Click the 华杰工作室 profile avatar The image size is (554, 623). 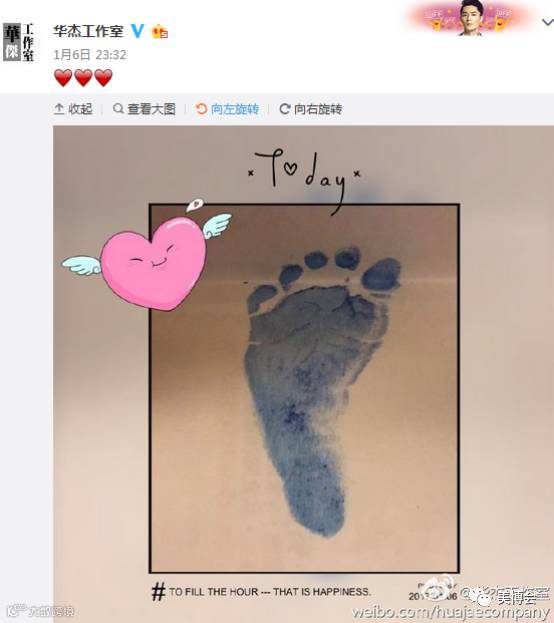point(18,42)
